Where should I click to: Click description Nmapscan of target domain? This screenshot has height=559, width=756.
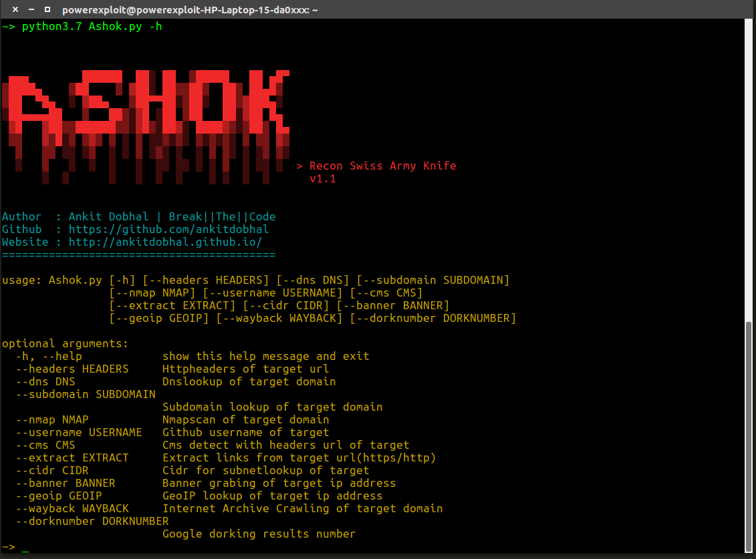(x=245, y=419)
